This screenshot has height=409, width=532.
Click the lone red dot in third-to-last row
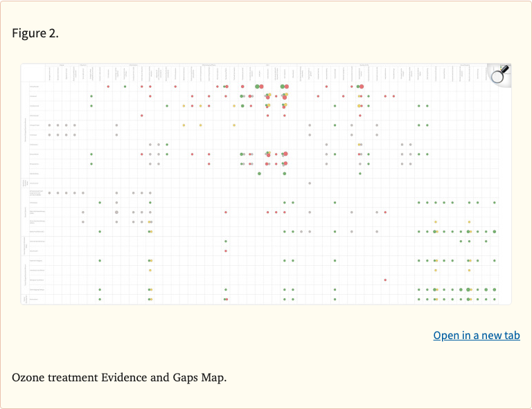(385, 280)
